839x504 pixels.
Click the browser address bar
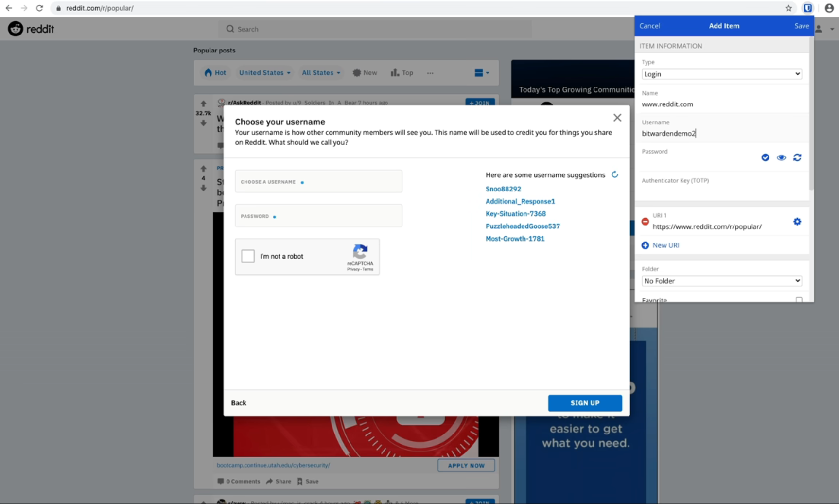click(x=418, y=8)
